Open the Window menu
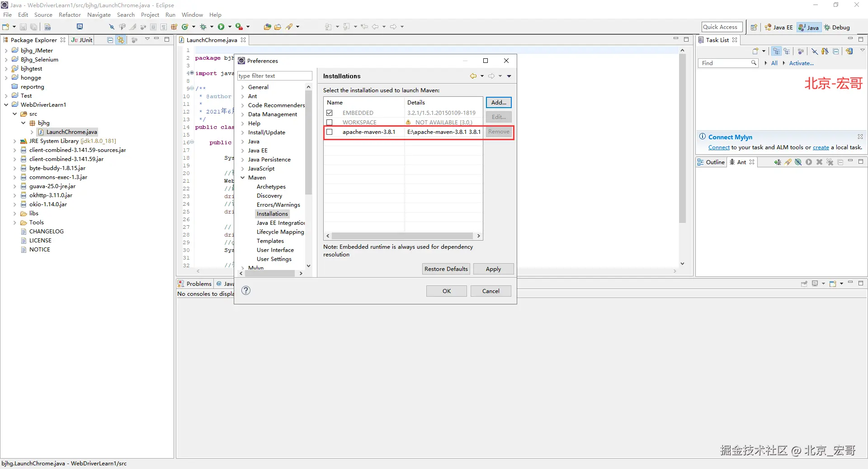The width and height of the screenshot is (868, 469). (192, 15)
